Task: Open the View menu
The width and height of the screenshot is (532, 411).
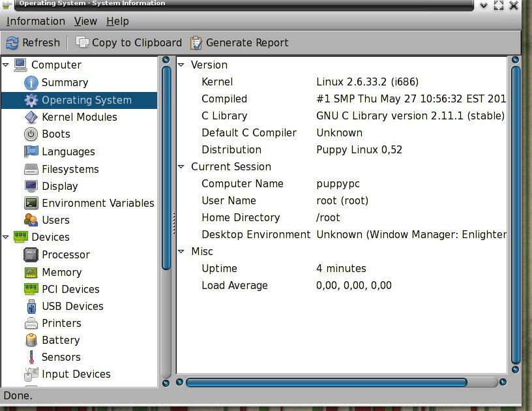Action: pyautogui.click(x=85, y=21)
